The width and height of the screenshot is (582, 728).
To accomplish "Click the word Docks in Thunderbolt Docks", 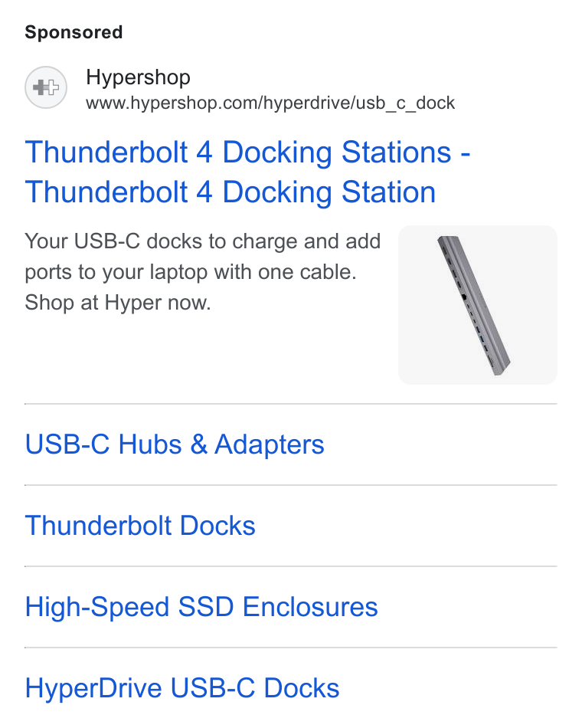I will [217, 526].
